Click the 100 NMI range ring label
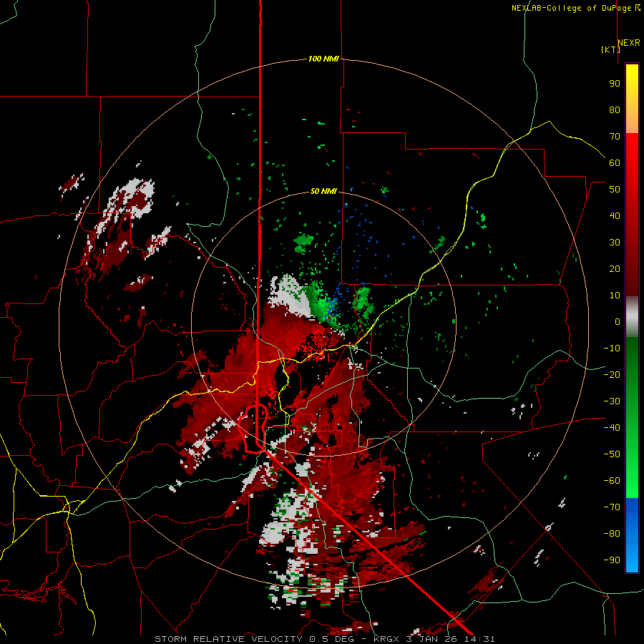Viewport: 644px width, 644px height. 323,59
